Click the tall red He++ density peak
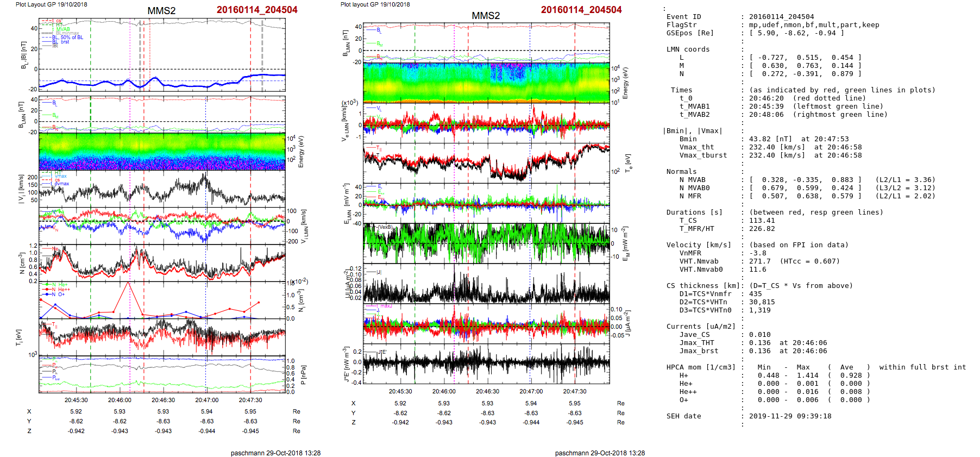Viewport: 980px width, 457px height. 128,284
